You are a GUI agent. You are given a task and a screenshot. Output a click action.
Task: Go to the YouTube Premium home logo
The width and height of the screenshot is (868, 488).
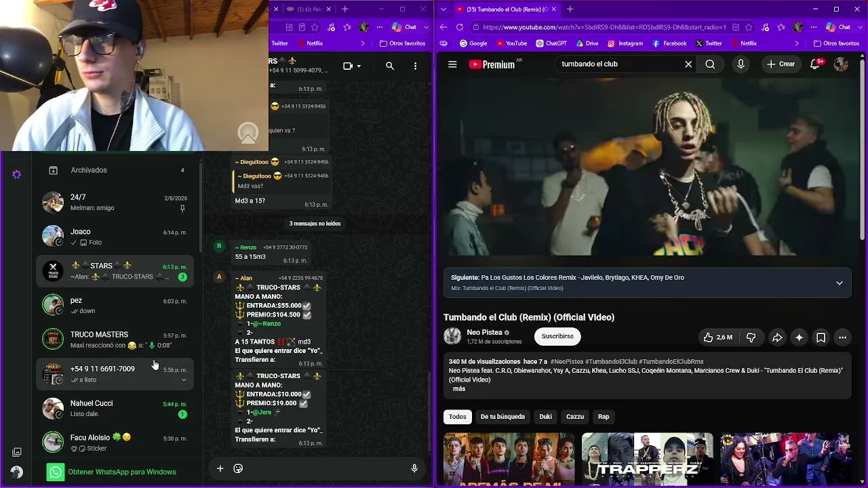point(492,64)
